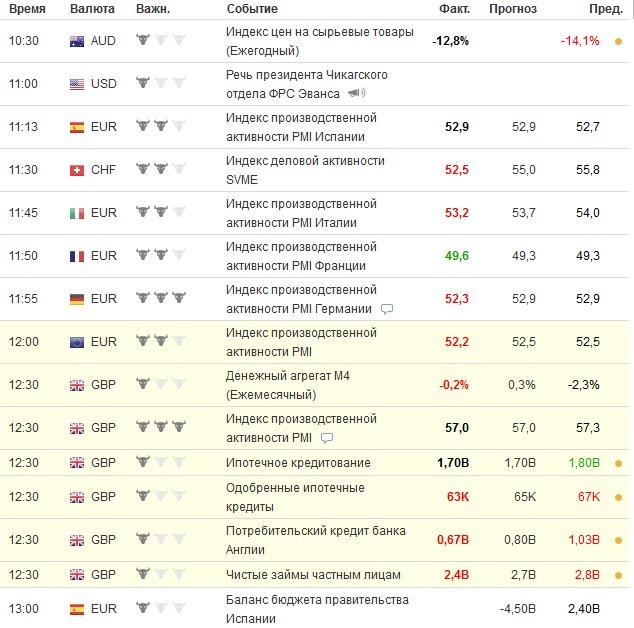Image resolution: width=634 pixels, height=628 pixels.
Task: Click the Italian flag in the 11:45 row
Action: tap(77, 213)
